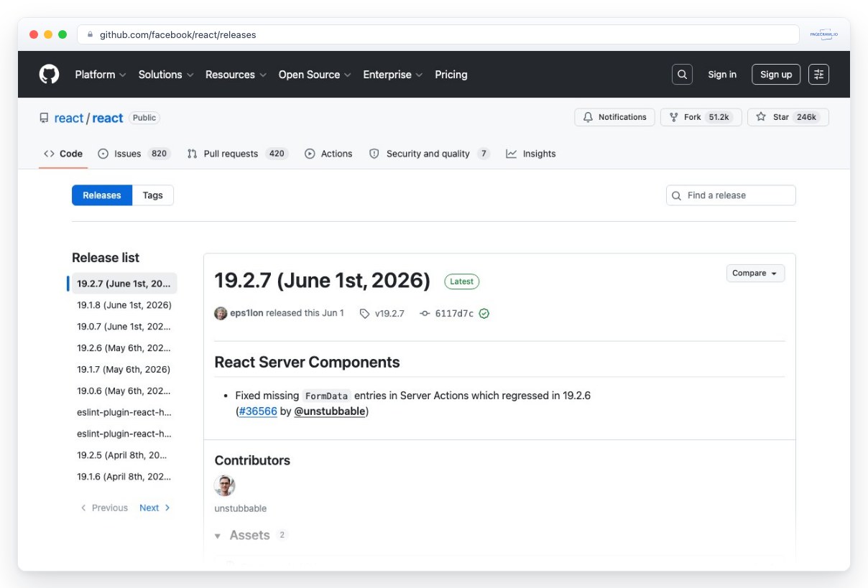Image resolution: width=868 pixels, height=588 pixels.
Task: Click the Notifications button
Action: (615, 117)
